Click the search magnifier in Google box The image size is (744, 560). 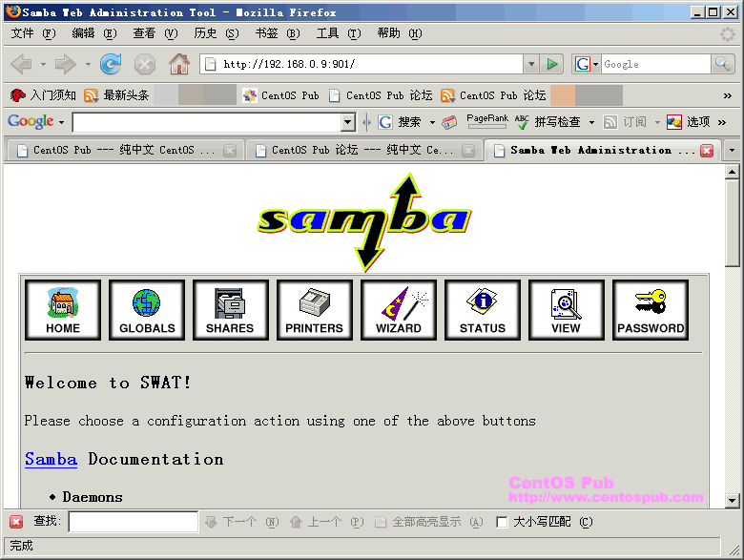click(x=723, y=64)
